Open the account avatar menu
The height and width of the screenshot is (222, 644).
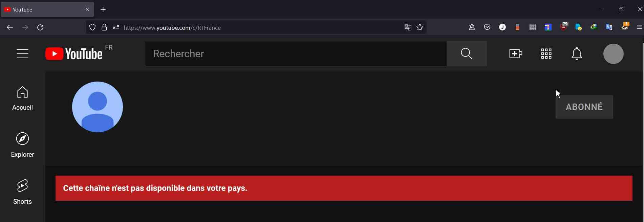614,54
